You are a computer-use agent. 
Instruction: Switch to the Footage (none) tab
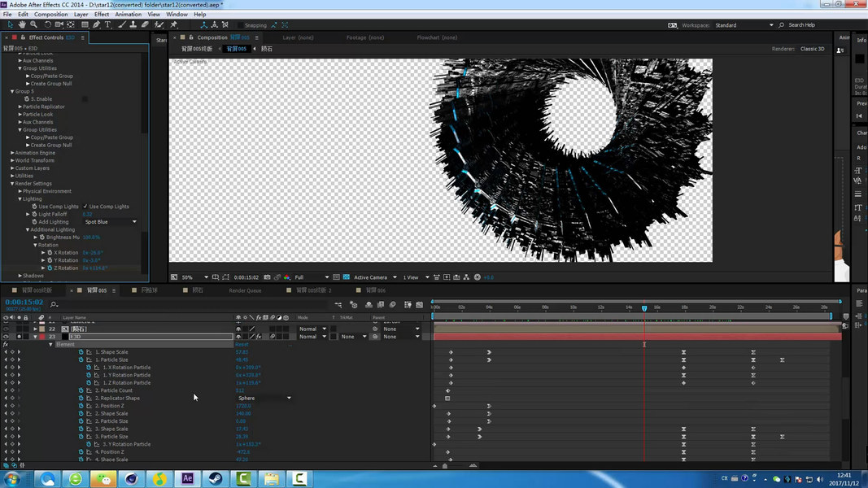[x=364, y=37]
